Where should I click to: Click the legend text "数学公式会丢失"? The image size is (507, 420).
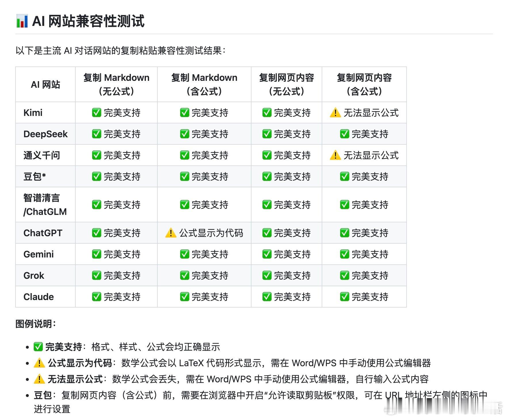pyautogui.click(x=144, y=379)
